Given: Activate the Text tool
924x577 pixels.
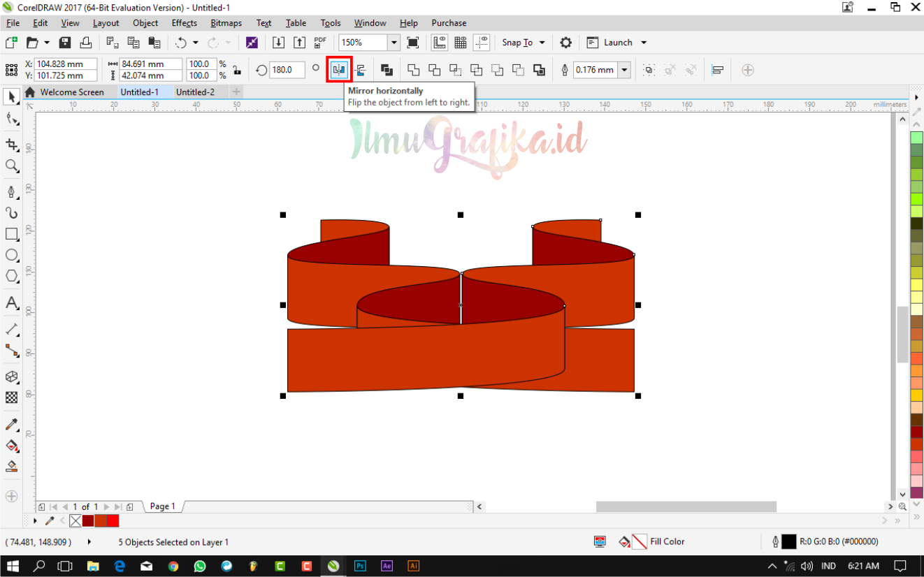Looking at the screenshot, I should coord(11,303).
